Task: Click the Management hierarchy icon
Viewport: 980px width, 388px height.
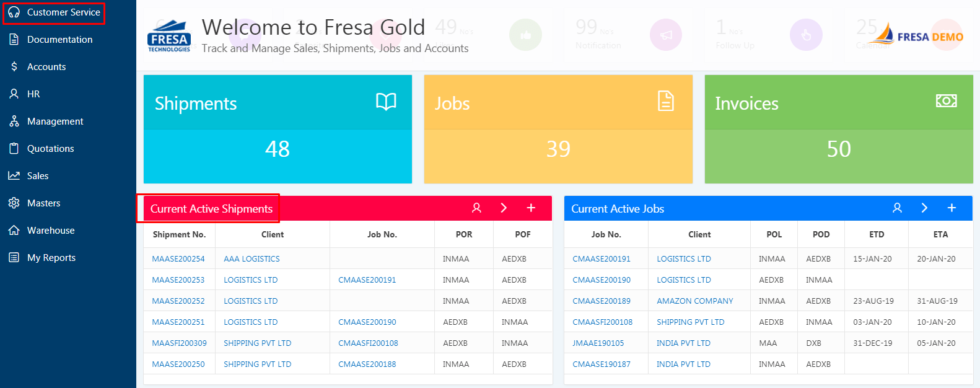Action: pos(14,121)
